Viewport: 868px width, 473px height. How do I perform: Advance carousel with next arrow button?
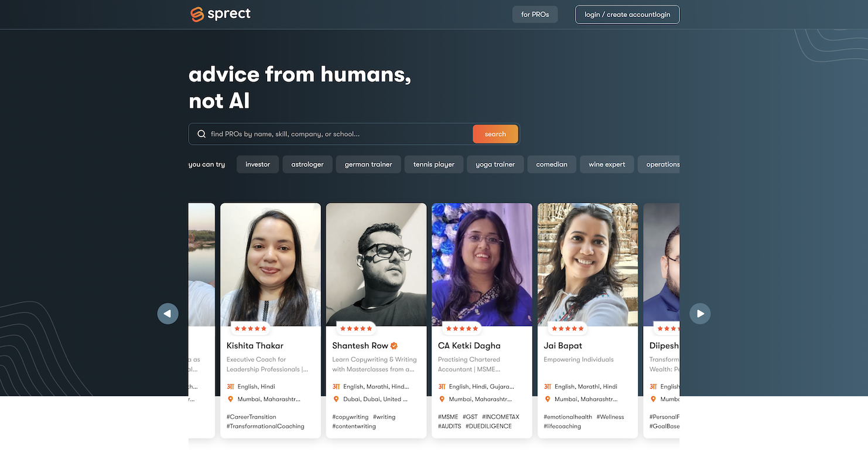[x=700, y=314]
